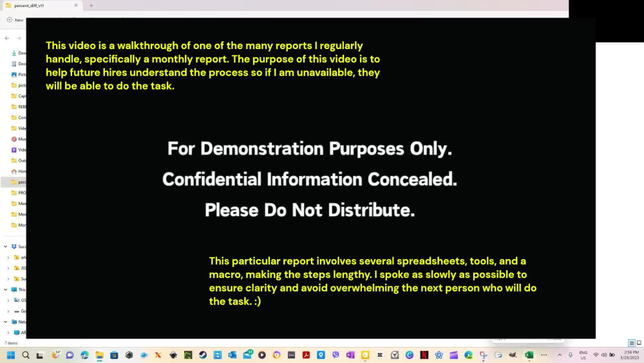Viewport: 644px width, 363px height.
Task: Switch to Large icons view layout
Action: click(639, 343)
